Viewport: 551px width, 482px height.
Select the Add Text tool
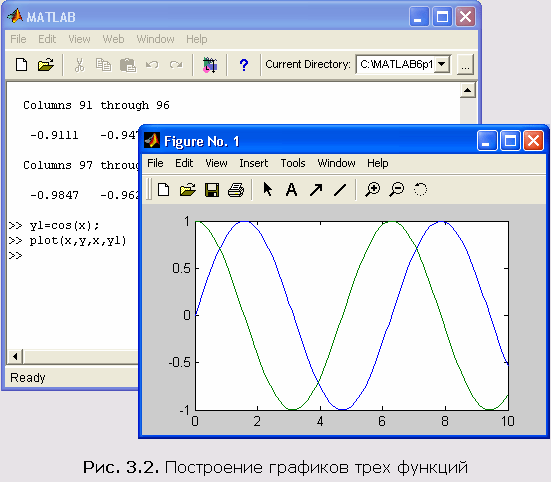point(291,190)
